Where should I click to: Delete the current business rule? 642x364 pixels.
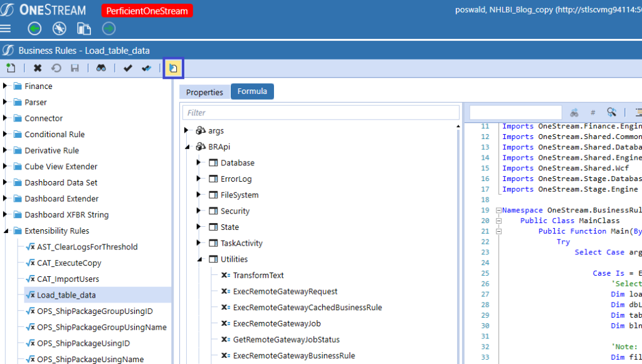pyautogui.click(x=38, y=68)
